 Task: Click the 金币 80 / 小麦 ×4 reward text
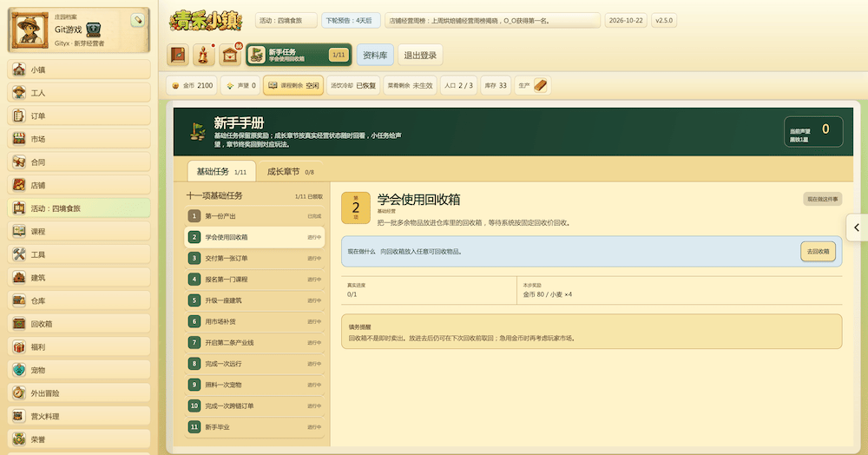[x=548, y=294]
